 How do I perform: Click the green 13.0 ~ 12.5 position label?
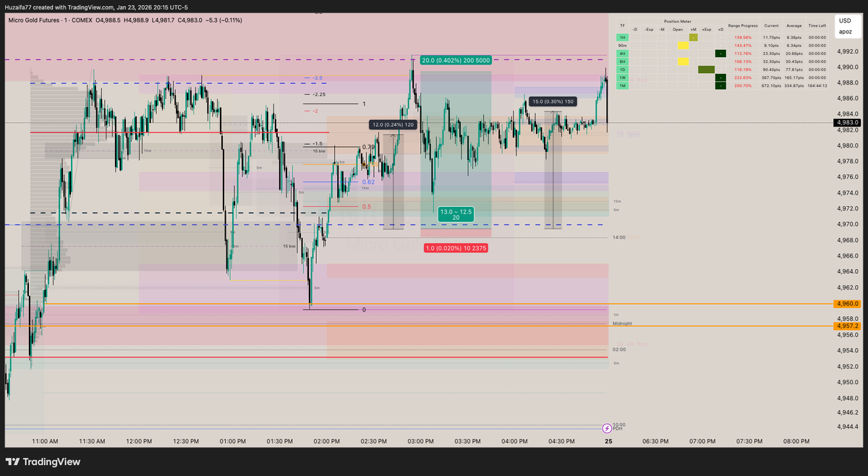click(456, 214)
